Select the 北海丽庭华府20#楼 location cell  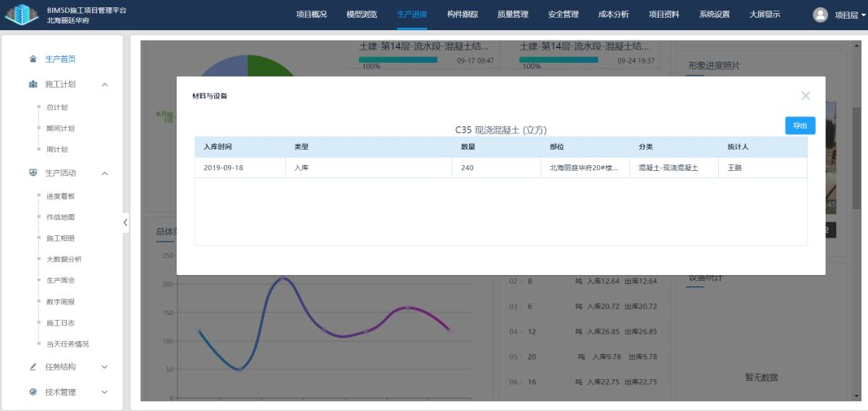pos(585,168)
